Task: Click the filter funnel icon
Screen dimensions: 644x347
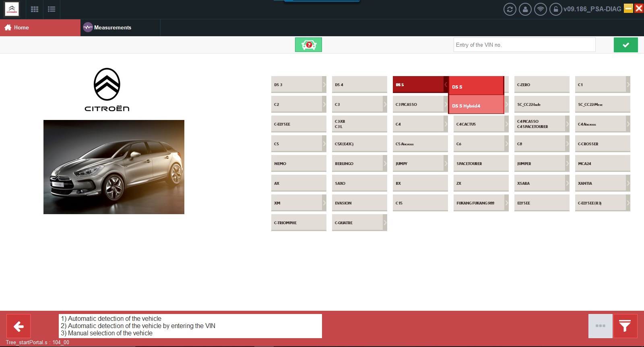Action: [x=625, y=326]
